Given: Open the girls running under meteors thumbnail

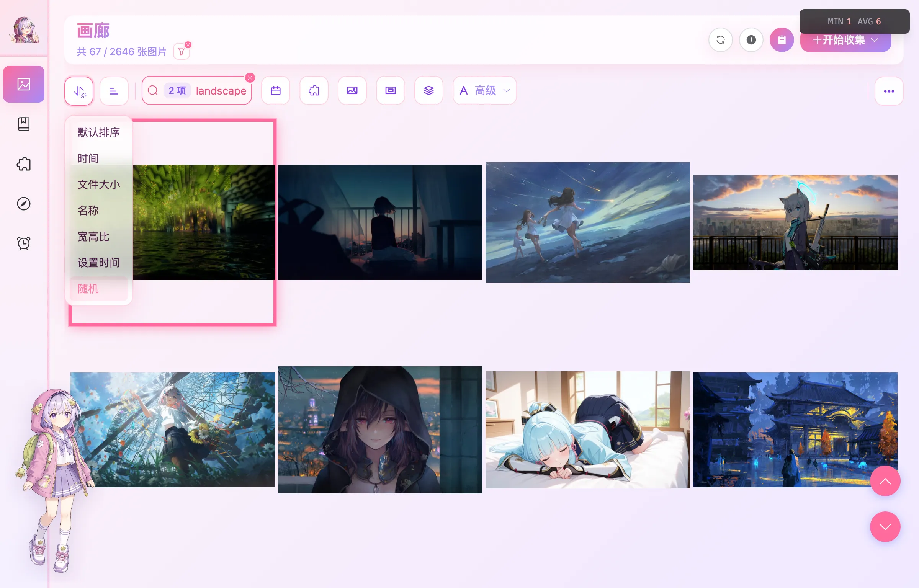Looking at the screenshot, I should (x=588, y=222).
